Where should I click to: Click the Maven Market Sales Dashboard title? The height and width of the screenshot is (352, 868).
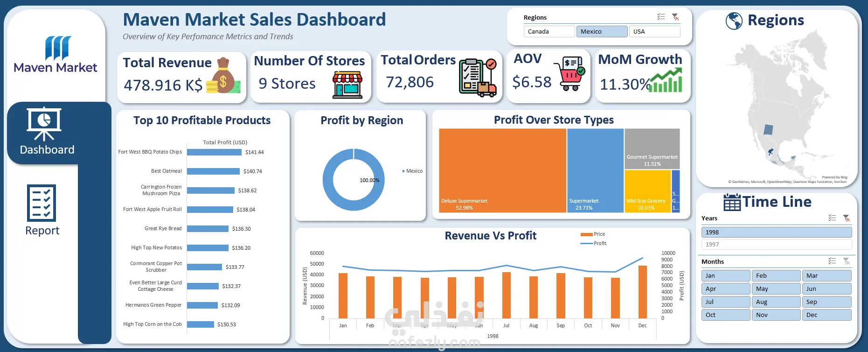(x=255, y=20)
